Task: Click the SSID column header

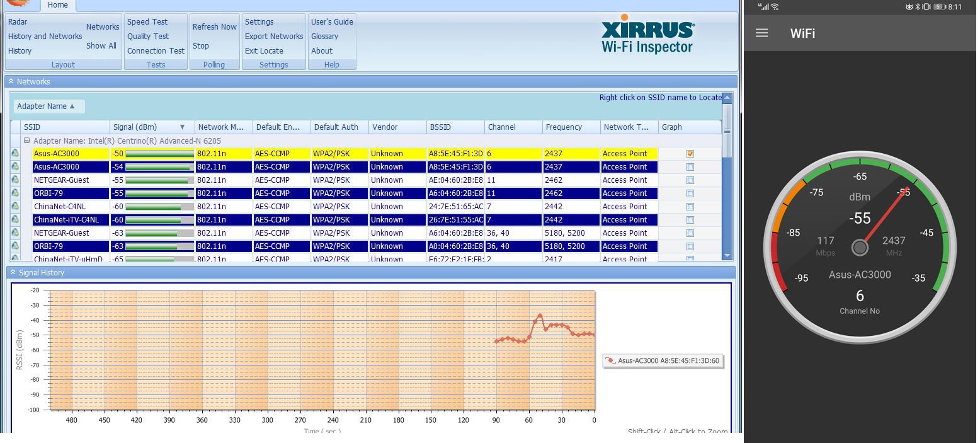Action: 66,127
